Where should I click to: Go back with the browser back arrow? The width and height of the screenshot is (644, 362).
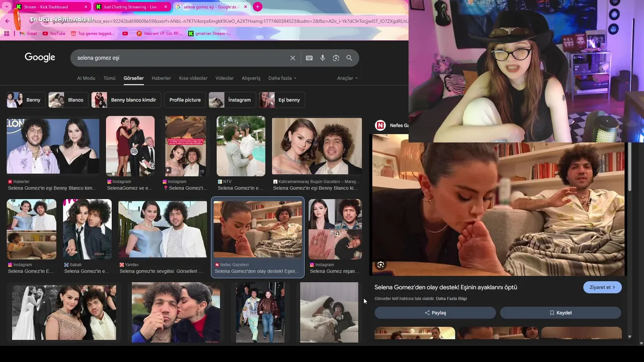click(7, 21)
